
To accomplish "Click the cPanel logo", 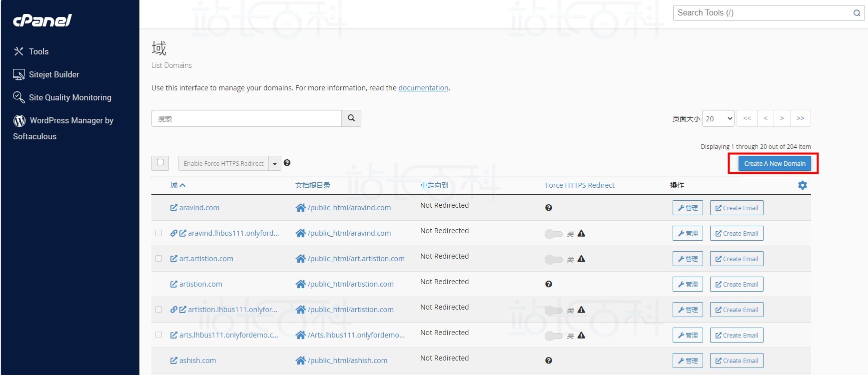I will [42, 20].
